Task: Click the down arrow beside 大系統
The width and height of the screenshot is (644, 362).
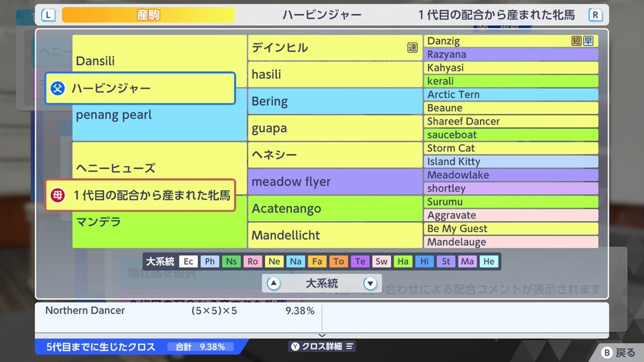Action: pos(370,283)
